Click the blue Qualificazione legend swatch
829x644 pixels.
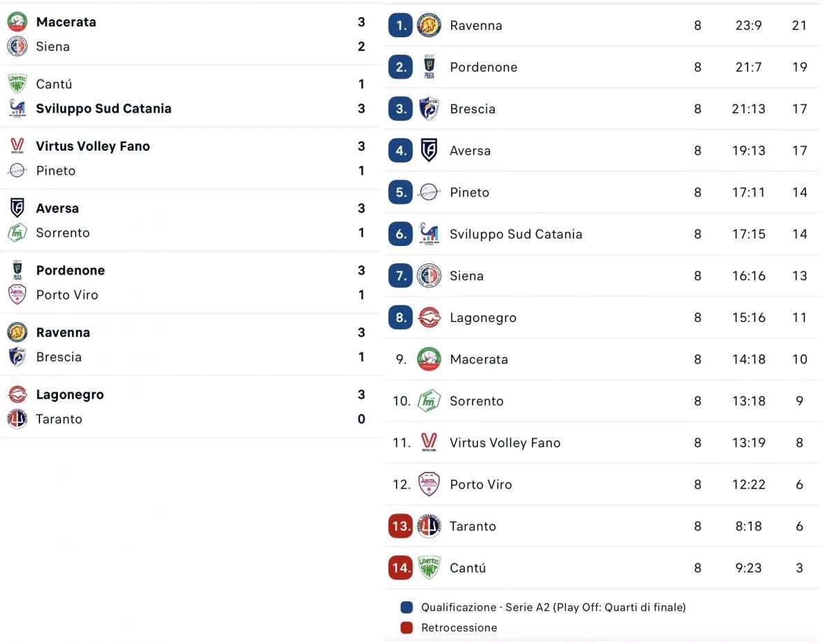pos(407,607)
